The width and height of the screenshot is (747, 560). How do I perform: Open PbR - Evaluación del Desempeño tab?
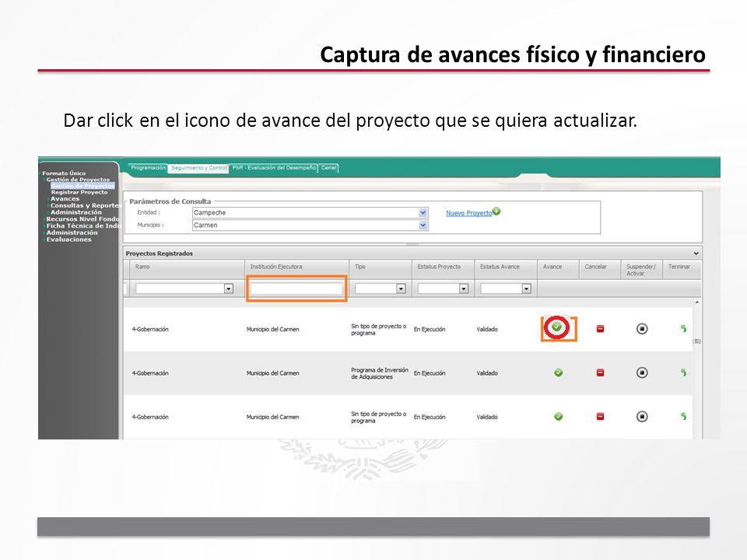point(274,168)
